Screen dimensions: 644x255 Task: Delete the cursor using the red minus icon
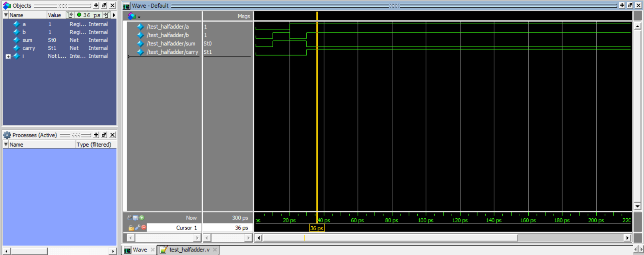(144, 228)
